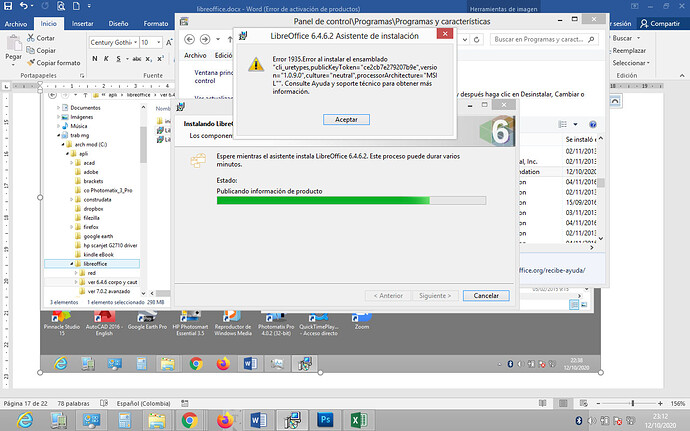Open print preview from Word's quick access toolbar

(x=61, y=6)
